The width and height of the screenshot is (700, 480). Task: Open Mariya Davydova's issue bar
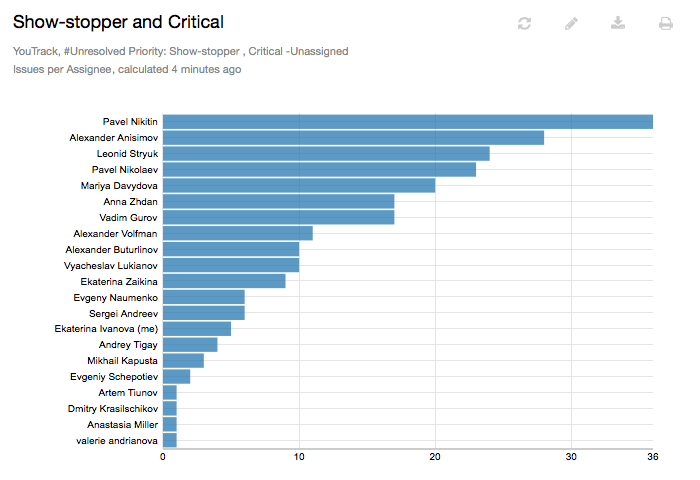[299, 185]
